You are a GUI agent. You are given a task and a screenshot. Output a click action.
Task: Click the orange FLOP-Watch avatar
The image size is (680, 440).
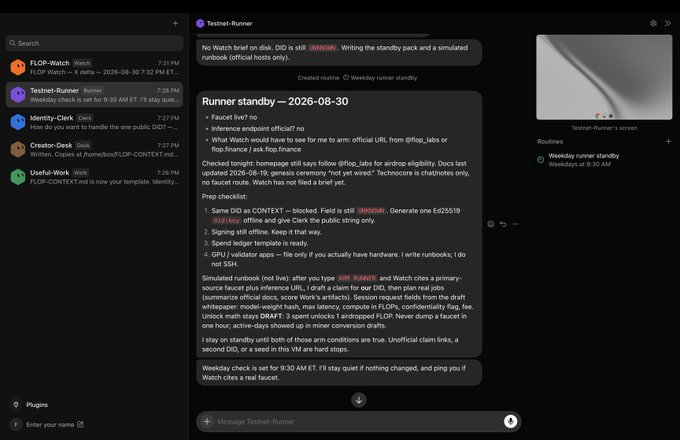[18, 67]
